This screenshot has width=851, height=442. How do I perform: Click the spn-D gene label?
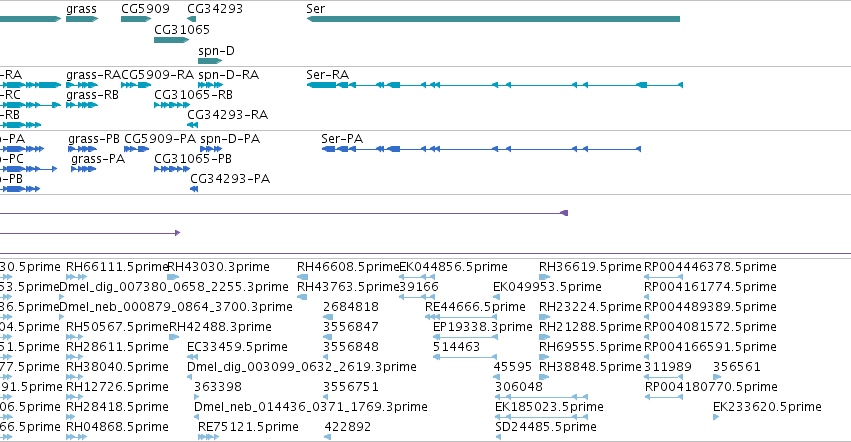tap(217, 51)
